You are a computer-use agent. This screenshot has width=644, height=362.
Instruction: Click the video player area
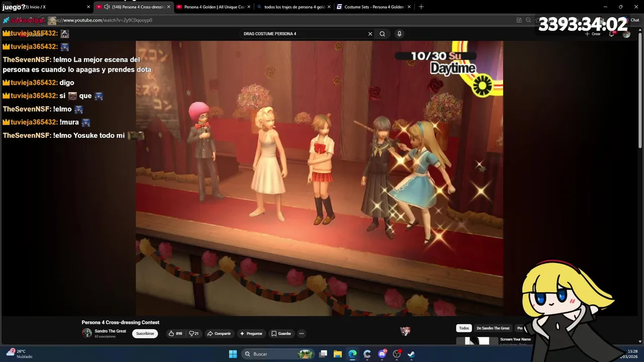pos(319,178)
